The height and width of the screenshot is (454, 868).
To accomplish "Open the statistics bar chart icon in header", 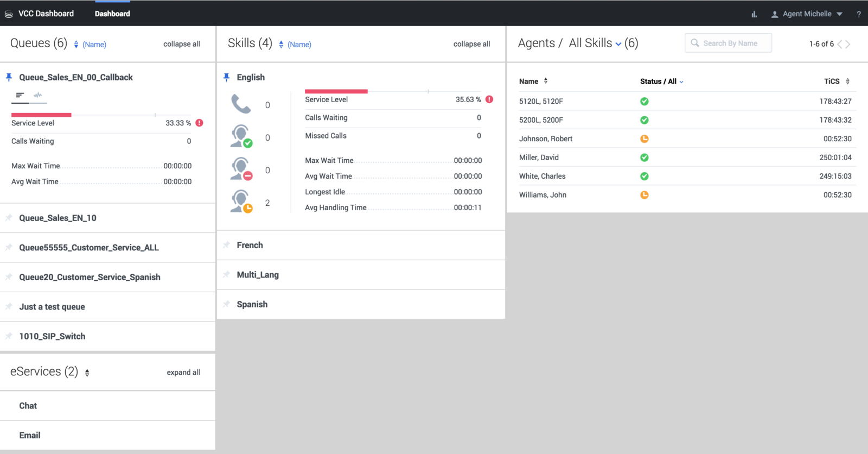I will (x=754, y=14).
